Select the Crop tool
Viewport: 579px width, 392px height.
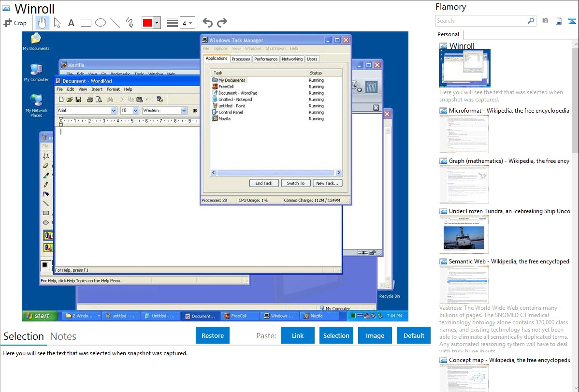point(15,23)
